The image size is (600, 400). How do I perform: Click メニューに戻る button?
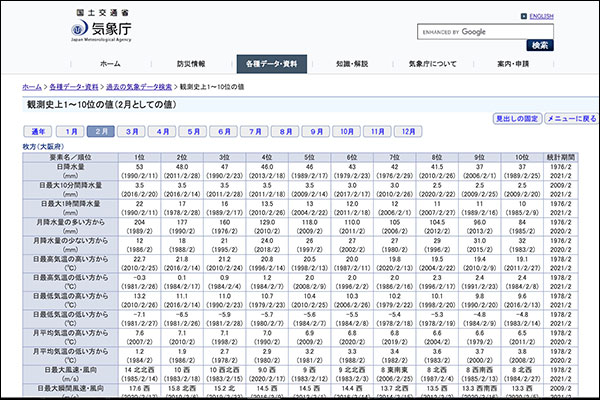572,118
